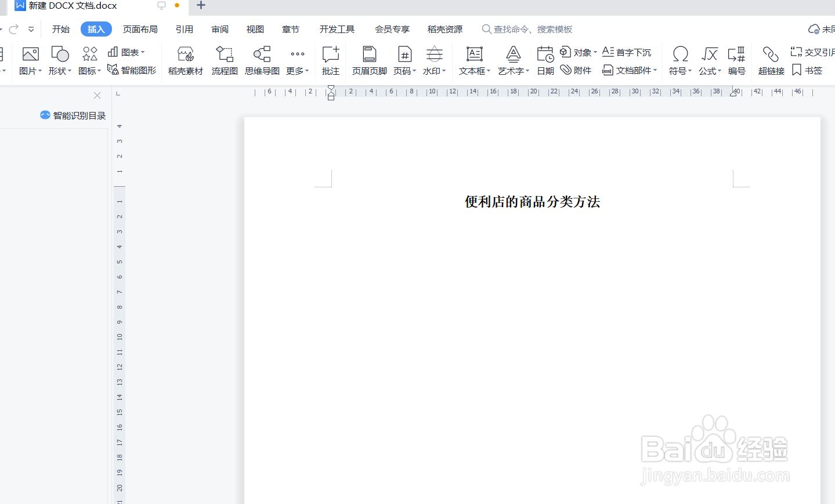Image resolution: width=835 pixels, height=504 pixels.
Task: Open the 开发工具 tab
Action: click(337, 29)
